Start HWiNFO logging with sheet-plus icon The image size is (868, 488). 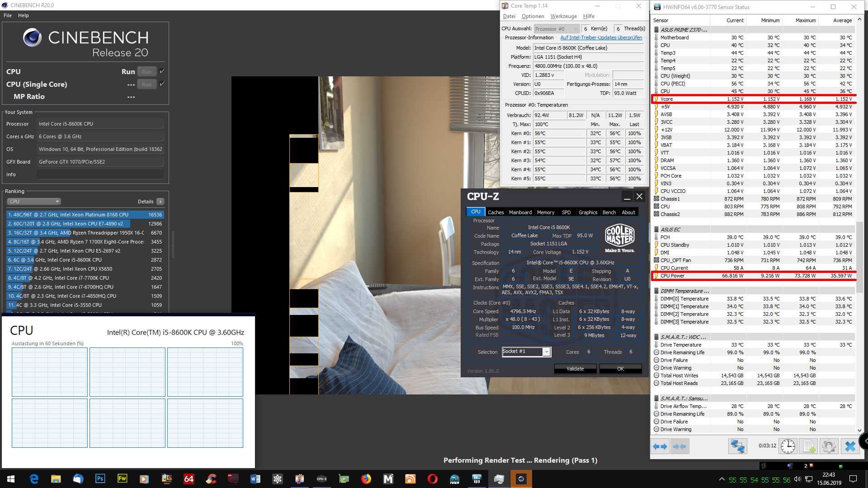point(808,446)
